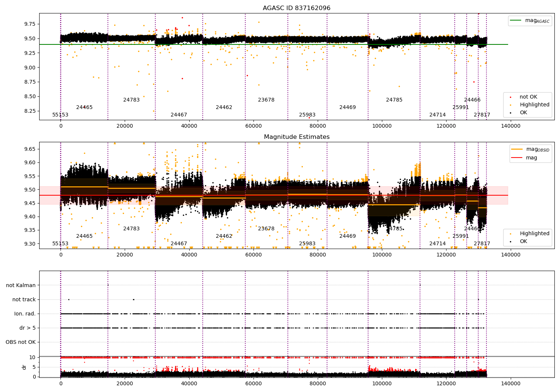Viewport: 560px width, 392px height.
Task: Click obsid label 24469 in Magnitude Estimates plot
Action: coord(348,236)
